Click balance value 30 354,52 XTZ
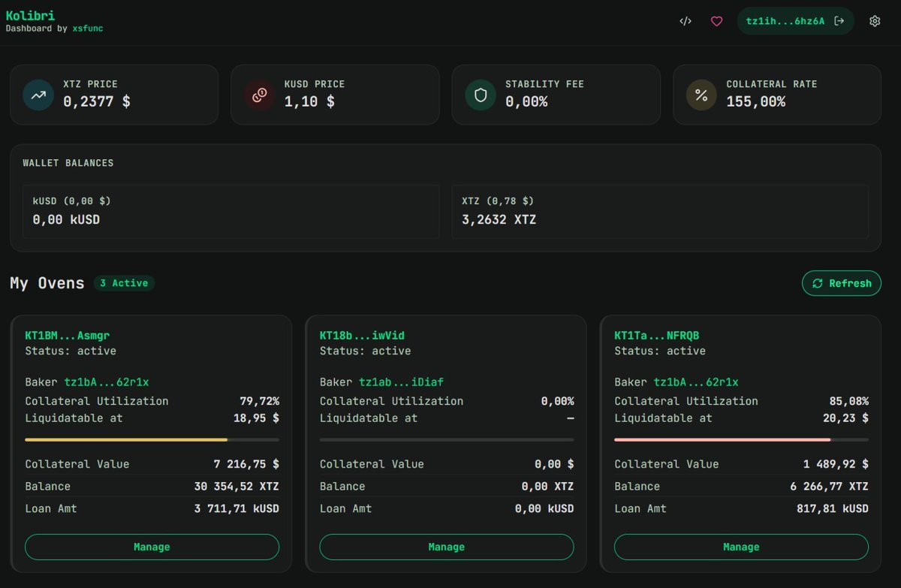The width and height of the screenshot is (901, 588). [237, 487]
